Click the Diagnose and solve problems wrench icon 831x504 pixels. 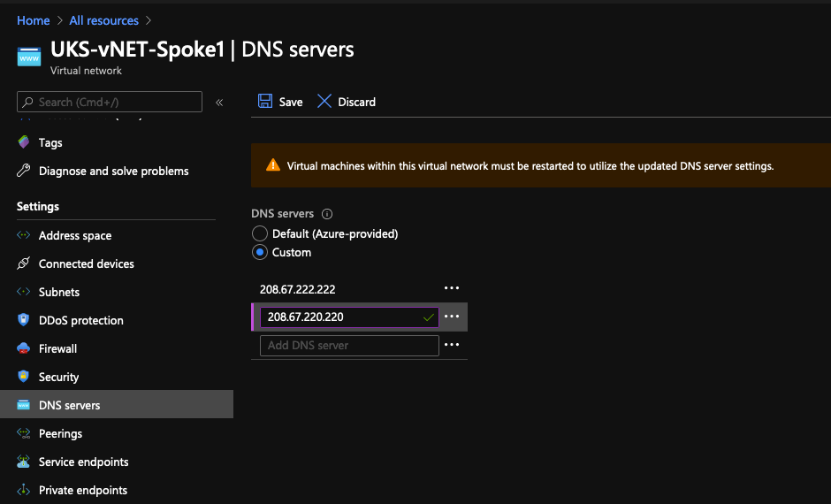click(23, 171)
